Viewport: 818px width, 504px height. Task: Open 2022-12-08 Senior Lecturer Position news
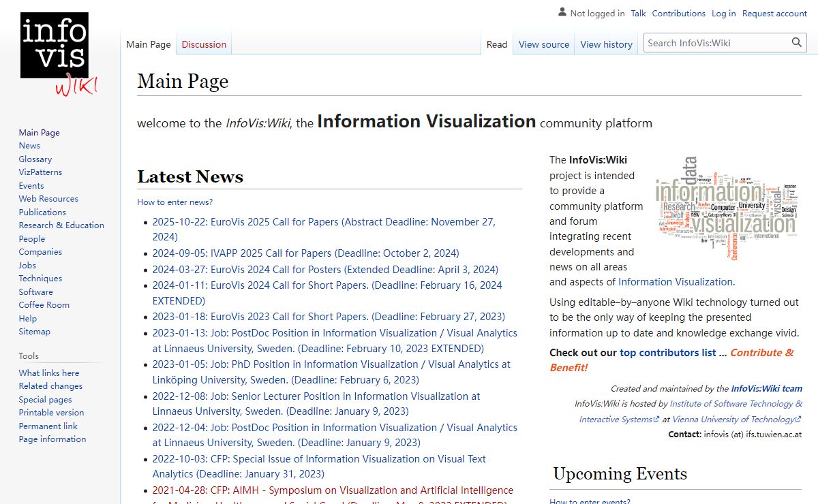click(316, 404)
